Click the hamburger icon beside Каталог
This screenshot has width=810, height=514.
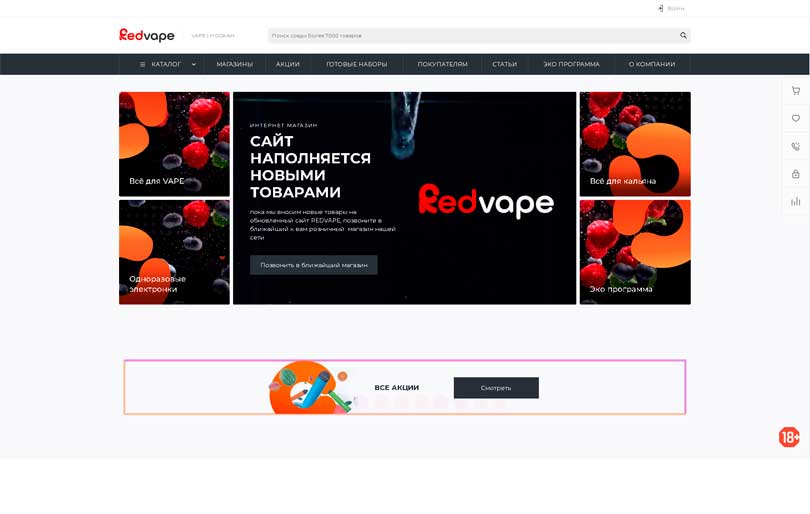[143, 65]
